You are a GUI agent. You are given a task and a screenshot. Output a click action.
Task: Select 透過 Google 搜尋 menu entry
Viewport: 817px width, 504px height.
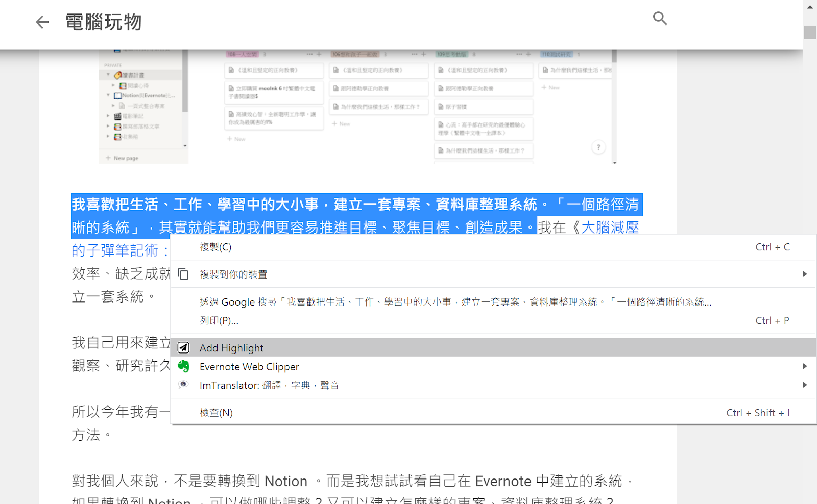(x=493, y=302)
